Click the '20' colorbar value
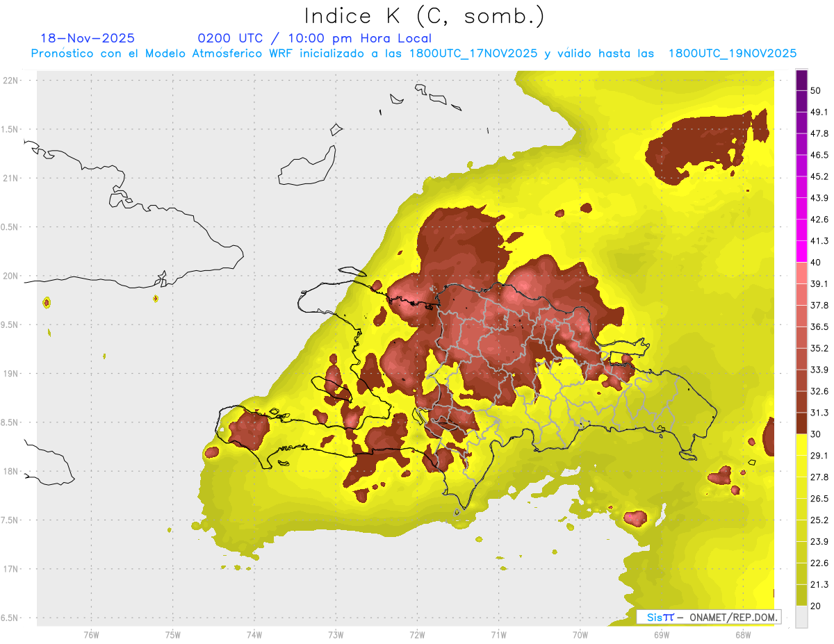The width and height of the screenshot is (834, 644). [817, 606]
